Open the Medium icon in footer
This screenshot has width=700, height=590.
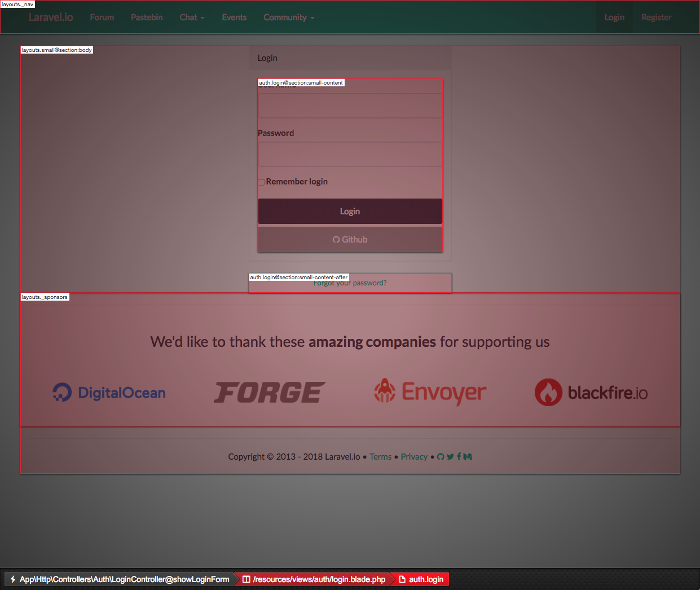[468, 457]
